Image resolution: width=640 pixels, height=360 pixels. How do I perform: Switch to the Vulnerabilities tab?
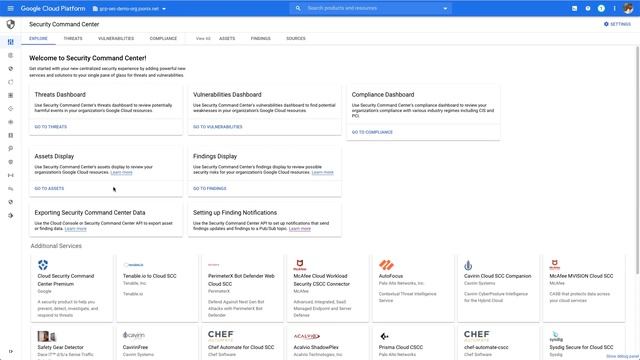pyautogui.click(x=116, y=38)
